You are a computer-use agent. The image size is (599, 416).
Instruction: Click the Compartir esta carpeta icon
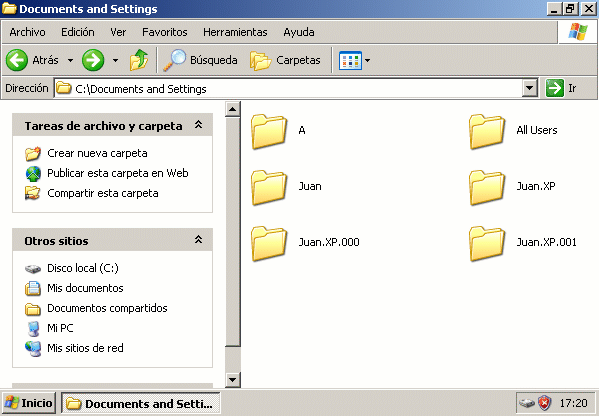[33, 193]
